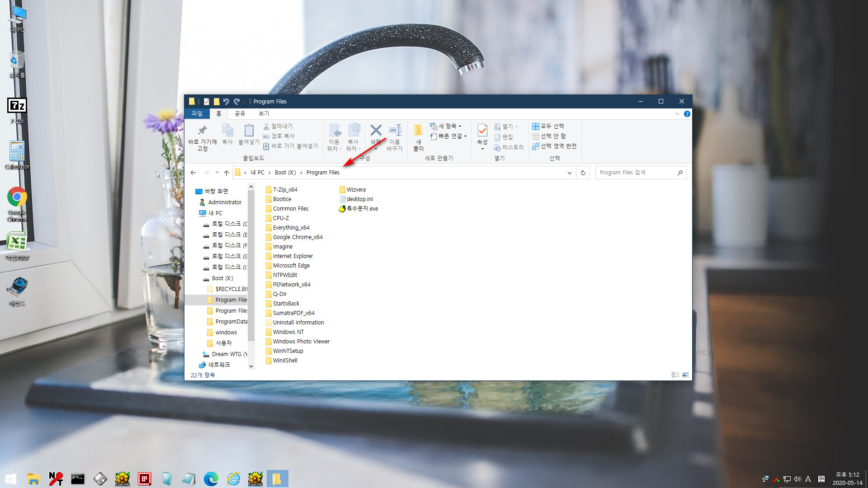Click the Refresh button next to address bar
This screenshot has height=488, width=868.
point(583,173)
